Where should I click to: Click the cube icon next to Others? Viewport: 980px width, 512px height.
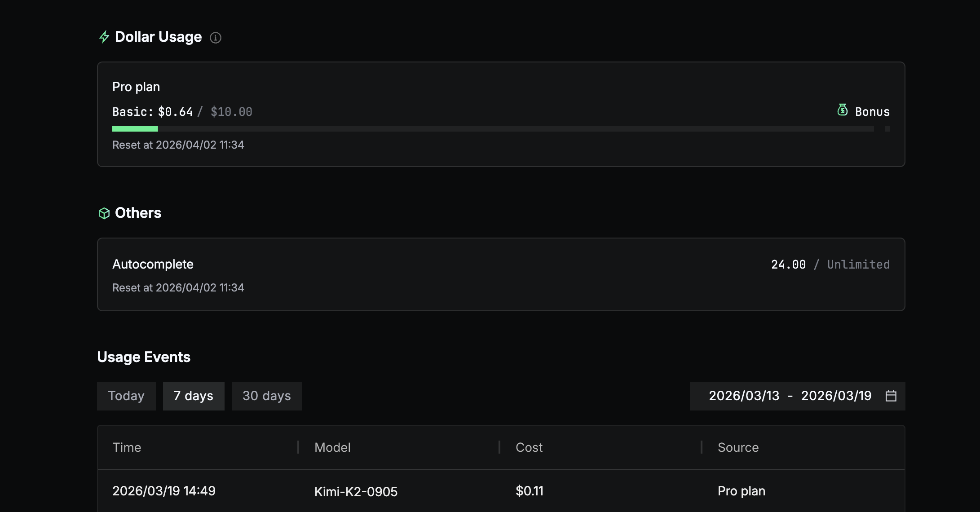pyautogui.click(x=104, y=213)
